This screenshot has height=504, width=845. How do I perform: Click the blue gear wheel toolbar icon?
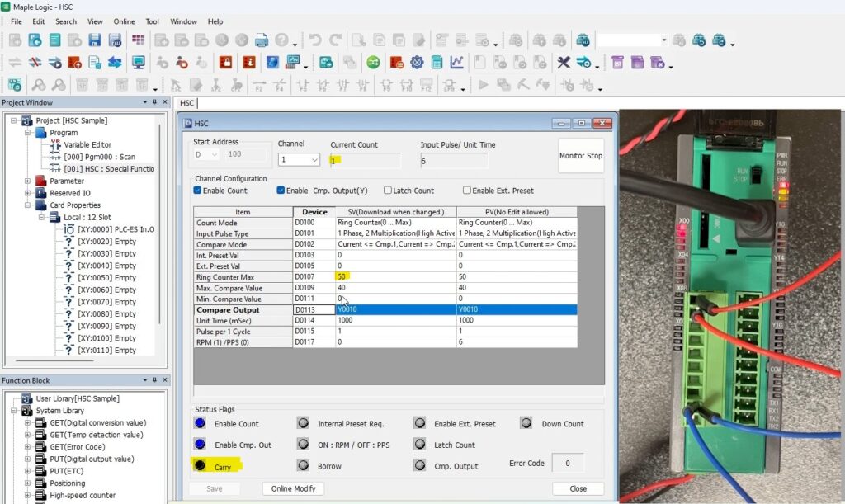click(x=417, y=63)
